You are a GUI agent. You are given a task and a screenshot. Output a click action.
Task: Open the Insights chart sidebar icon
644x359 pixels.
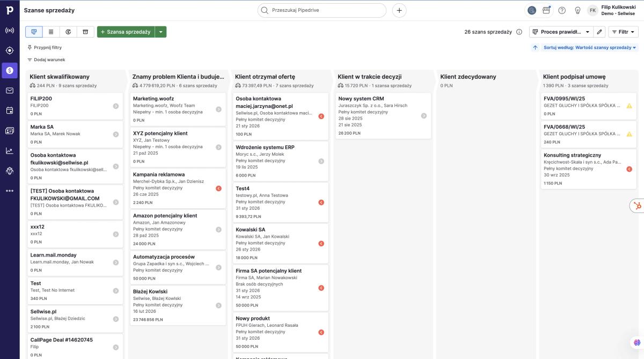point(10,151)
